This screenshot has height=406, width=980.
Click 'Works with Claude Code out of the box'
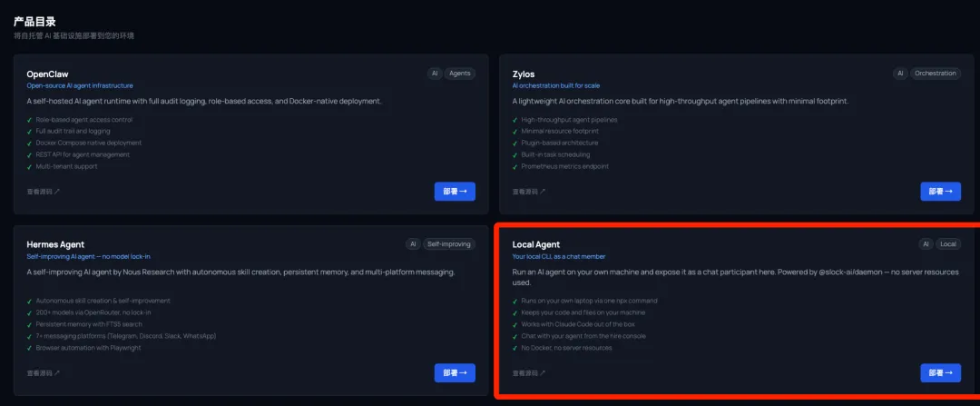579,324
